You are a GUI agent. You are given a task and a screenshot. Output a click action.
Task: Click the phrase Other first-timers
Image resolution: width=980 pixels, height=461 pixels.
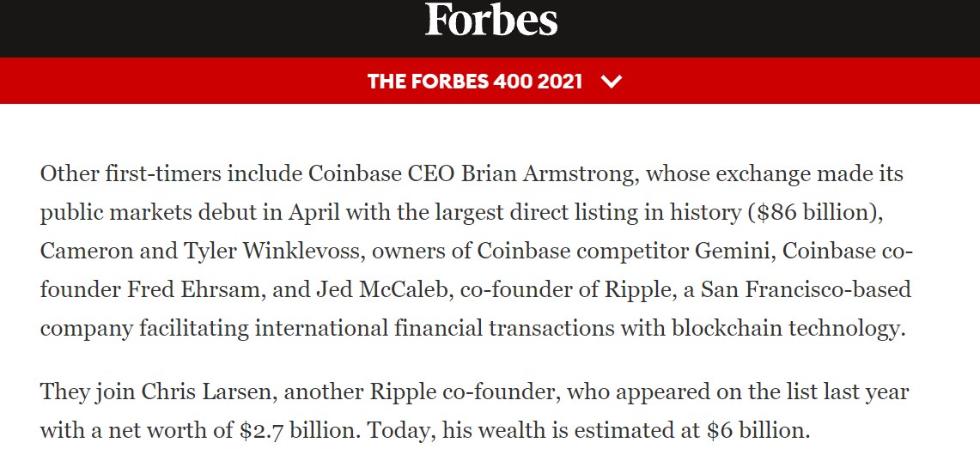(130, 174)
